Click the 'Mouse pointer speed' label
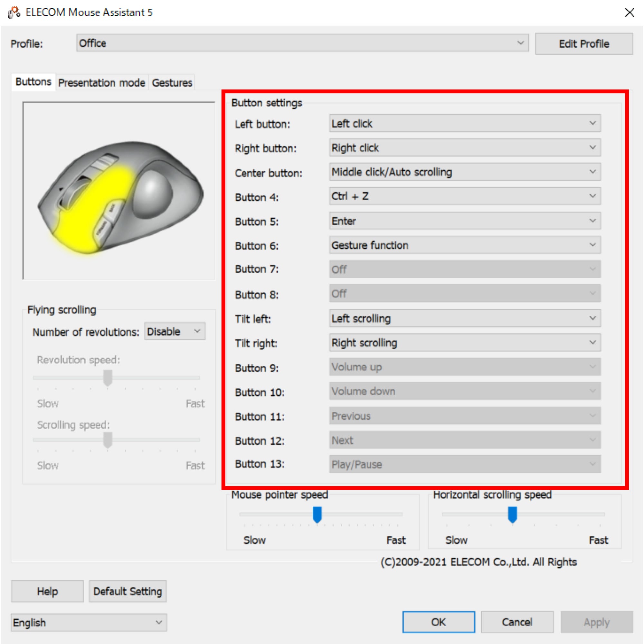The width and height of the screenshot is (644, 644). (x=280, y=495)
